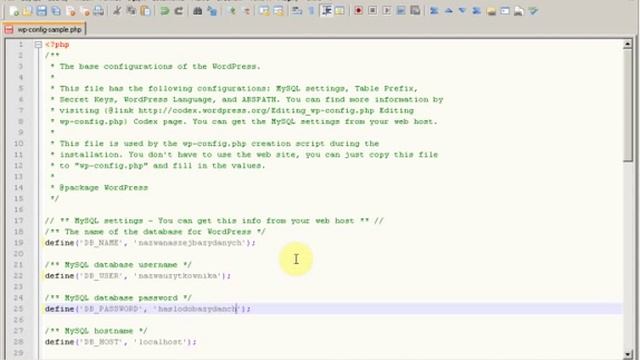Click the green checkmark spell-check icon
Viewport: 640px width, 360px height.
533,11
